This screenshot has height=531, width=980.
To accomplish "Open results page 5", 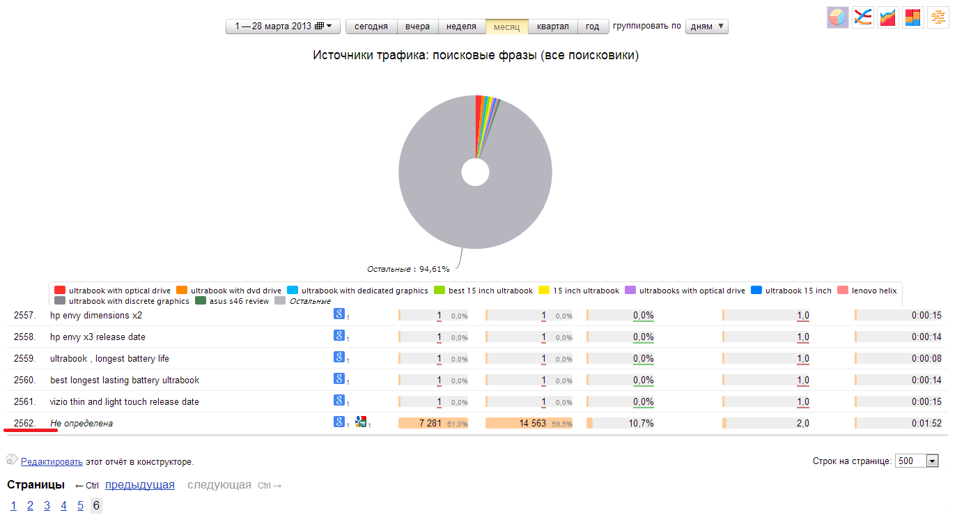I will [x=80, y=506].
